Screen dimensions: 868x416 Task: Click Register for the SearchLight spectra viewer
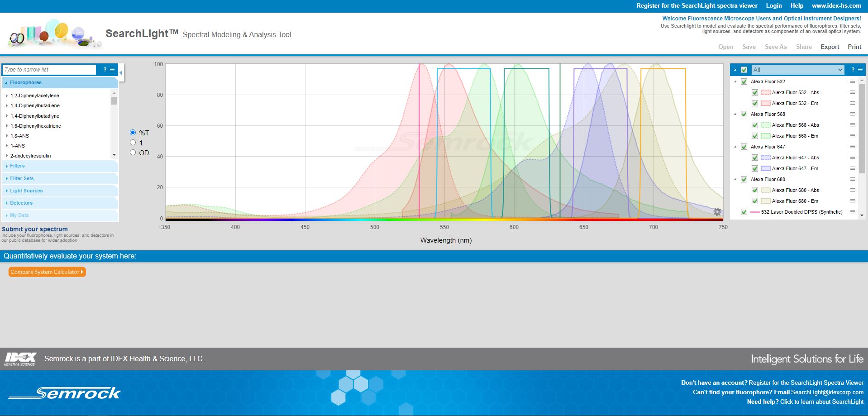tap(696, 5)
